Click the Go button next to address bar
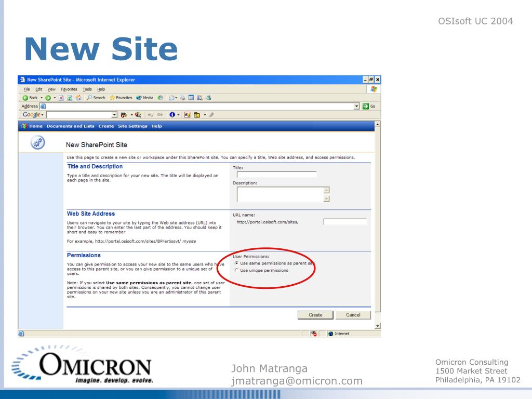 369,106
